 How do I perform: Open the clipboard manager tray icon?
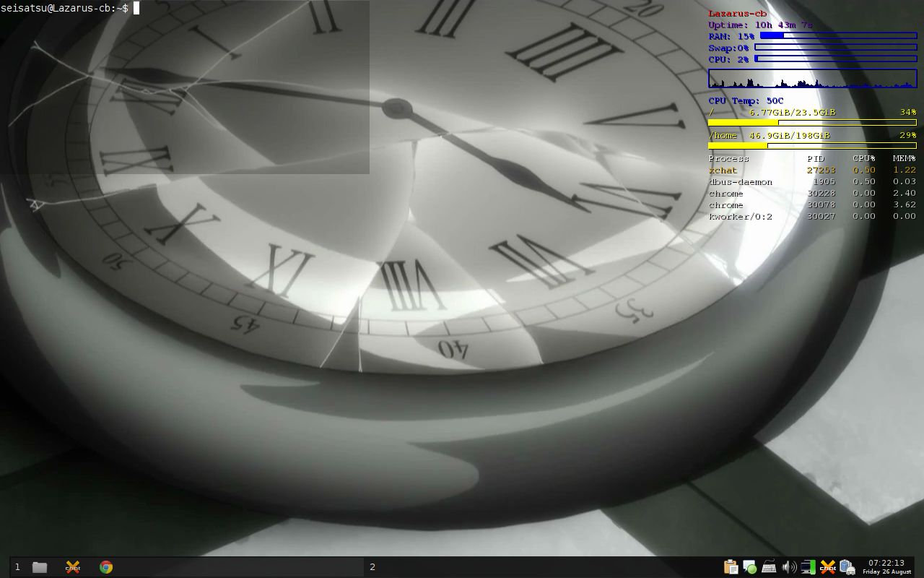tap(731, 567)
